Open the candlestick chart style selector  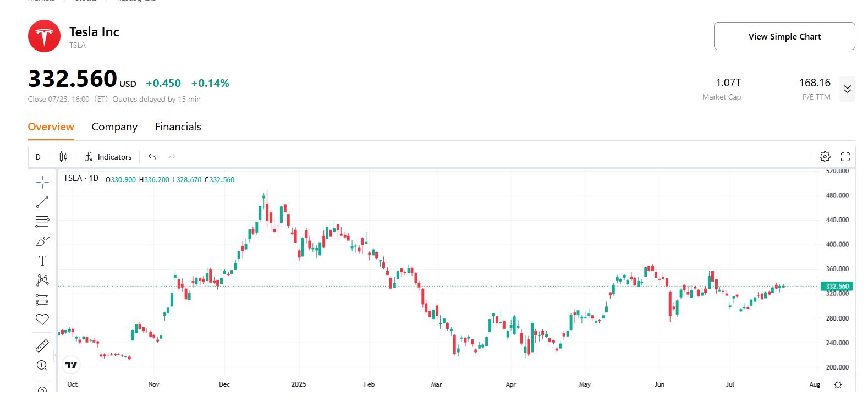pyautogui.click(x=63, y=156)
